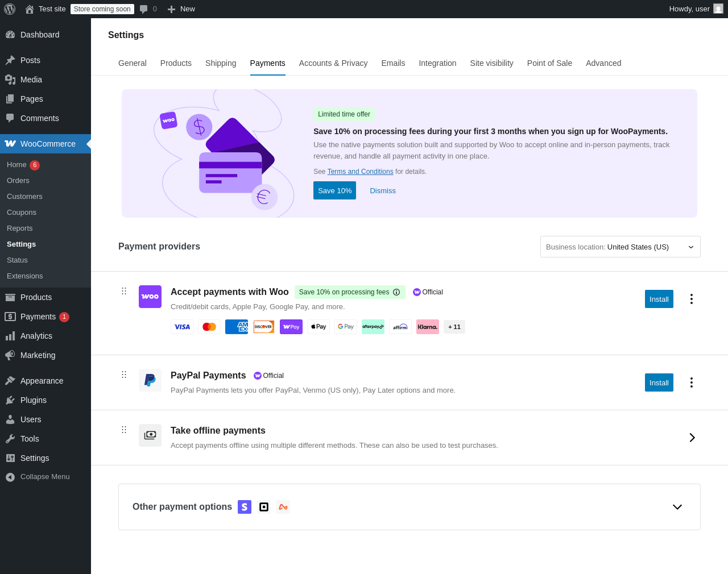Switch to the Point of Sale tab
The width and height of the screenshot is (728, 574).
[549, 63]
